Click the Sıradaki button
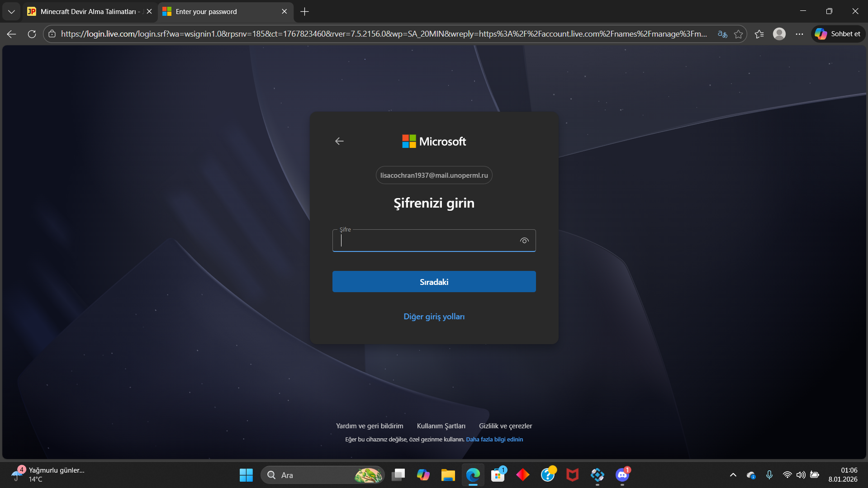The height and width of the screenshot is (488, 868). click(434, 282)
